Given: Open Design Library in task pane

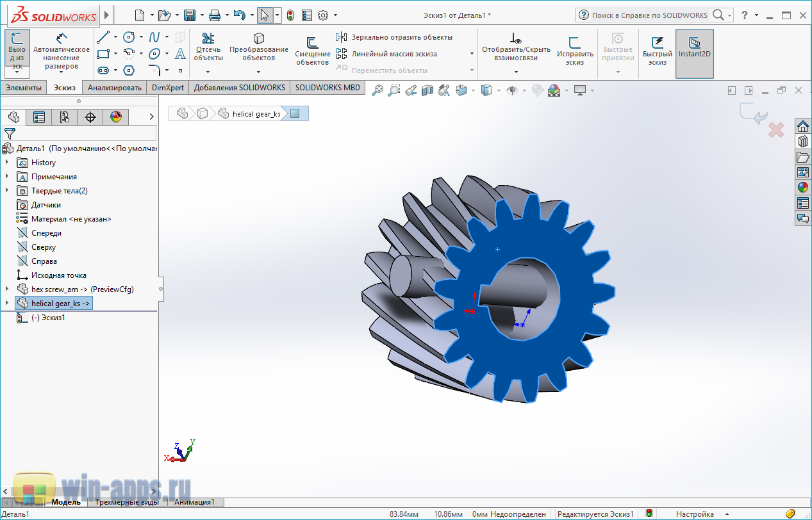Looking at the screenshot, I should (803, 142).
